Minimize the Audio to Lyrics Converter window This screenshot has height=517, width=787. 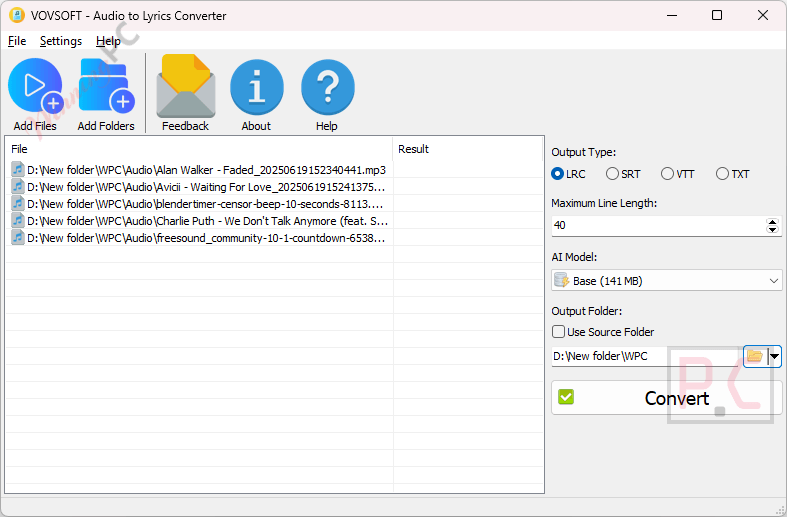pos(672,15)
